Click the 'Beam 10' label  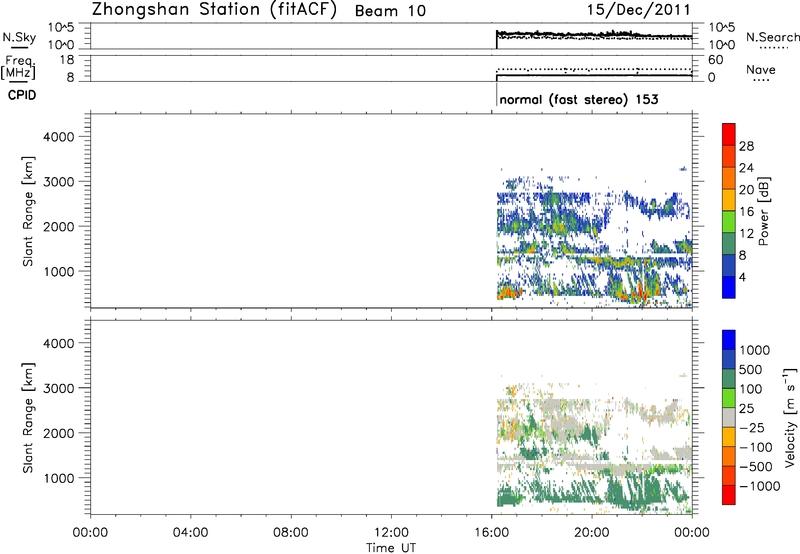(390, 11)
